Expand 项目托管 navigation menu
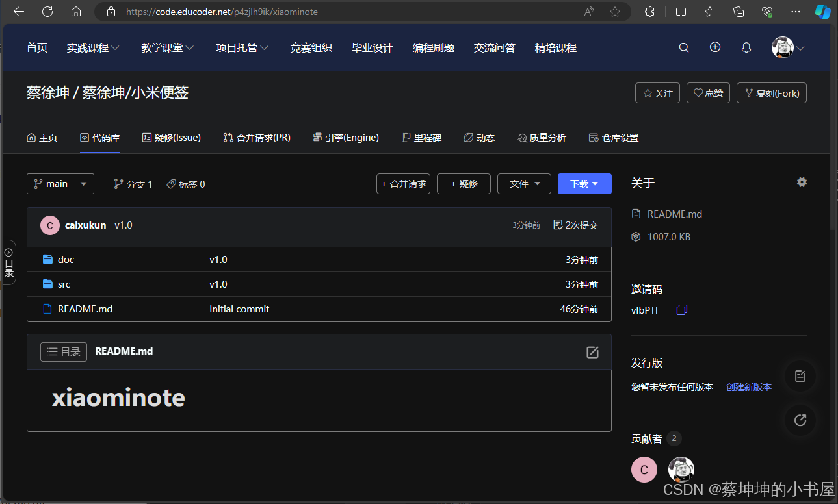The height and width of the screenshot is (504, 838). pos(242,47)
